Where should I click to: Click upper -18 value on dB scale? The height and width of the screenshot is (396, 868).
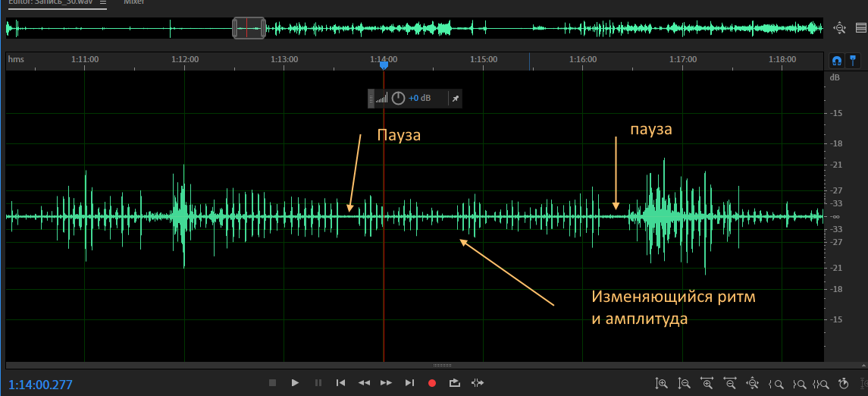click(x=835, y=143)
